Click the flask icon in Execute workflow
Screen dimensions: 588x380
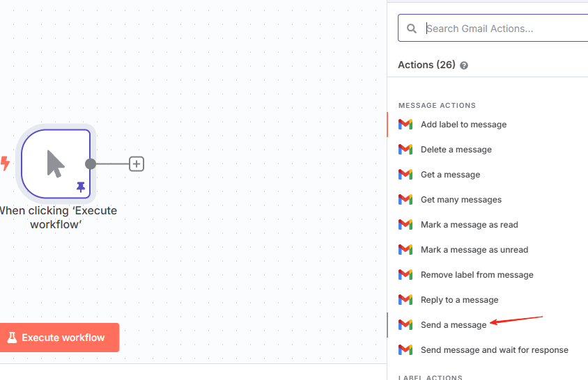coord(12,338)
